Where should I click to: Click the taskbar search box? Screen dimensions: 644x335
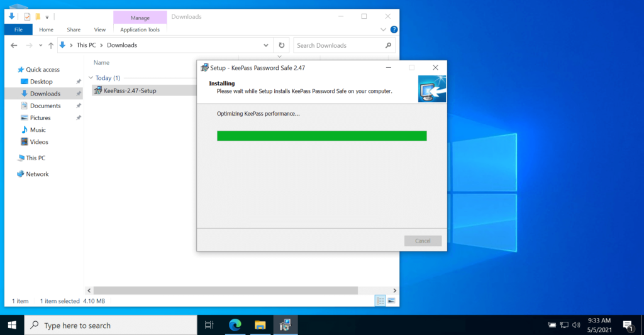tap(111, 325)
